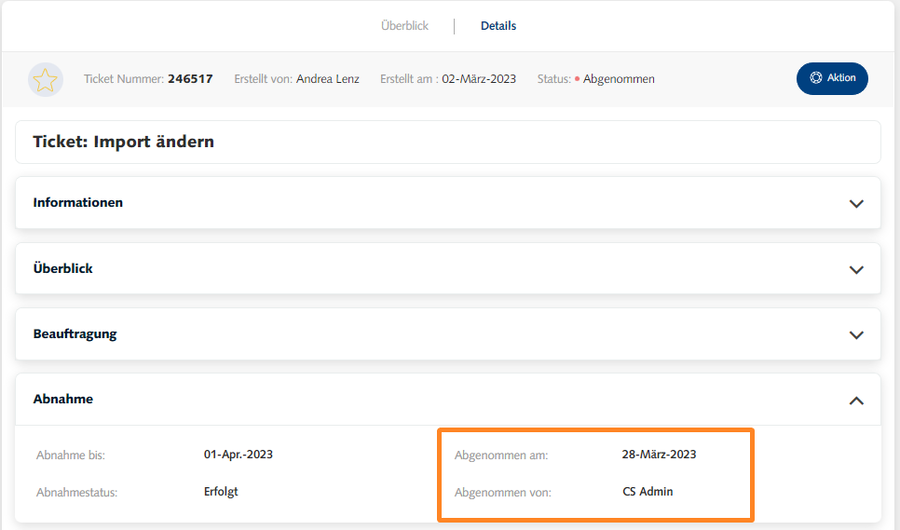This screenshot has width=900, height=530.
Task: Expand the Beauftragung section chevron
Action: 856,335
